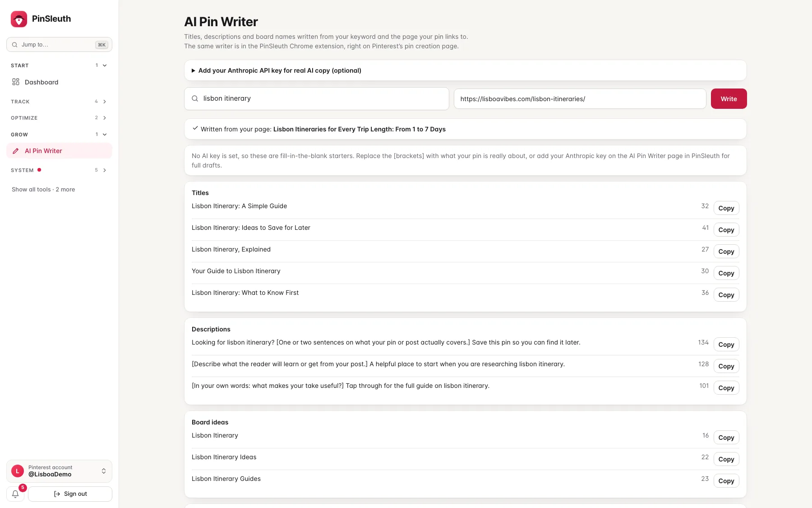Copy title 'Your Guide to Lisbon Itinerary'

[x=726, y=273]
